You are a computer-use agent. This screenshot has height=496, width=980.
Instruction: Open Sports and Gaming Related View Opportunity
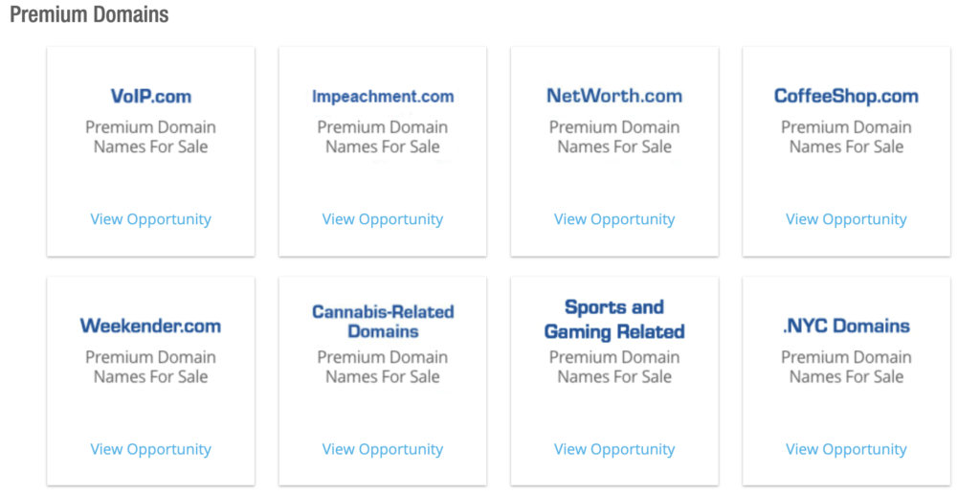614,449
